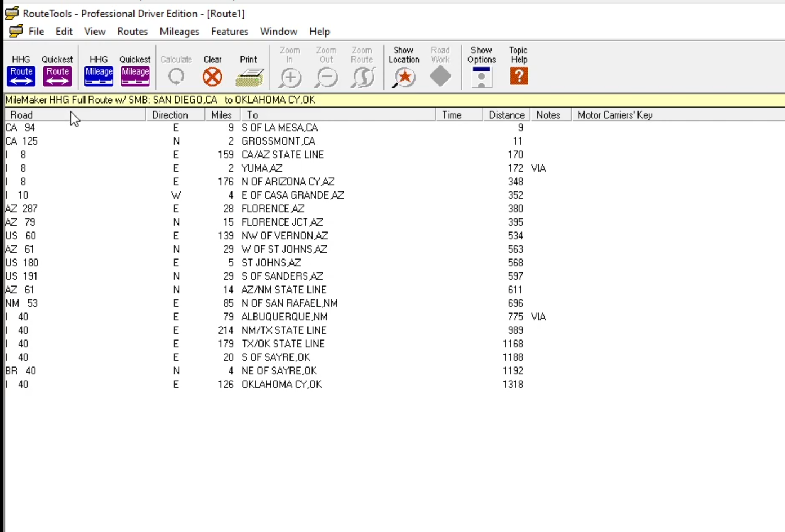Click the Time column header
This screenshot has height=532, width=785.
point(459,115)
